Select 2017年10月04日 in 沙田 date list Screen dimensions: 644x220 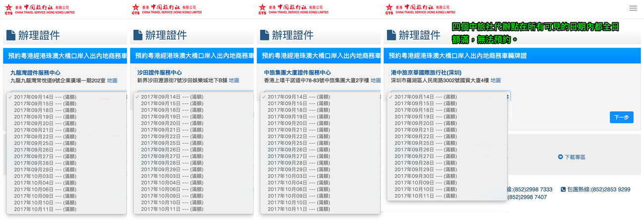[194, 183]
